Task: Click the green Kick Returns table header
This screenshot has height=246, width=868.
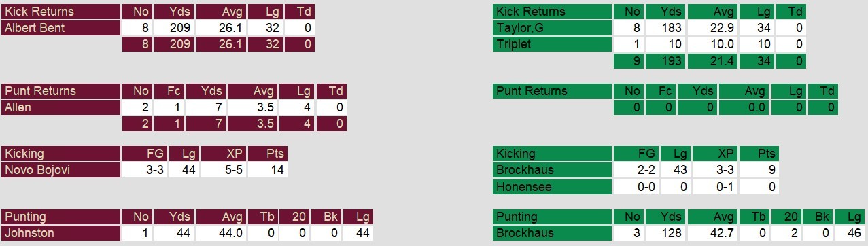Action: tap(553, 12)
